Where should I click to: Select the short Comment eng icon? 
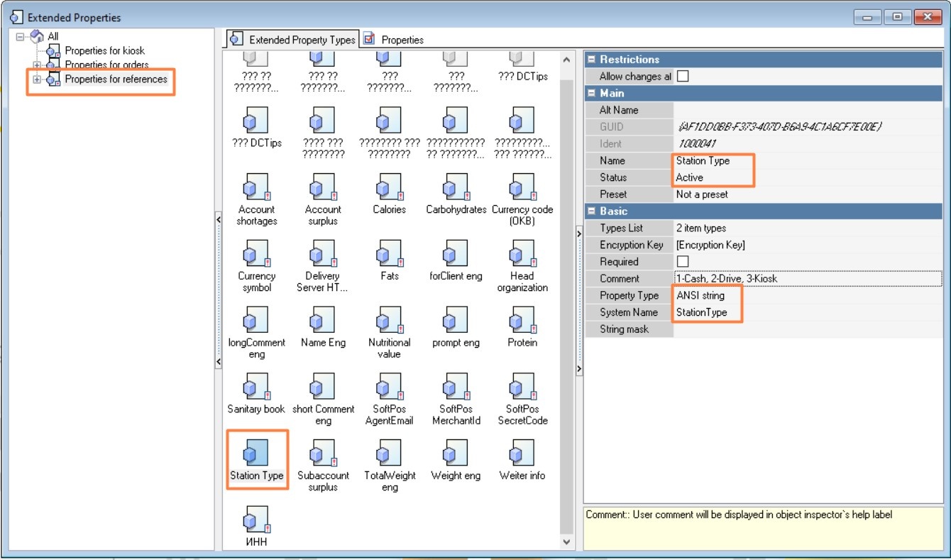(x=323, y=388)
